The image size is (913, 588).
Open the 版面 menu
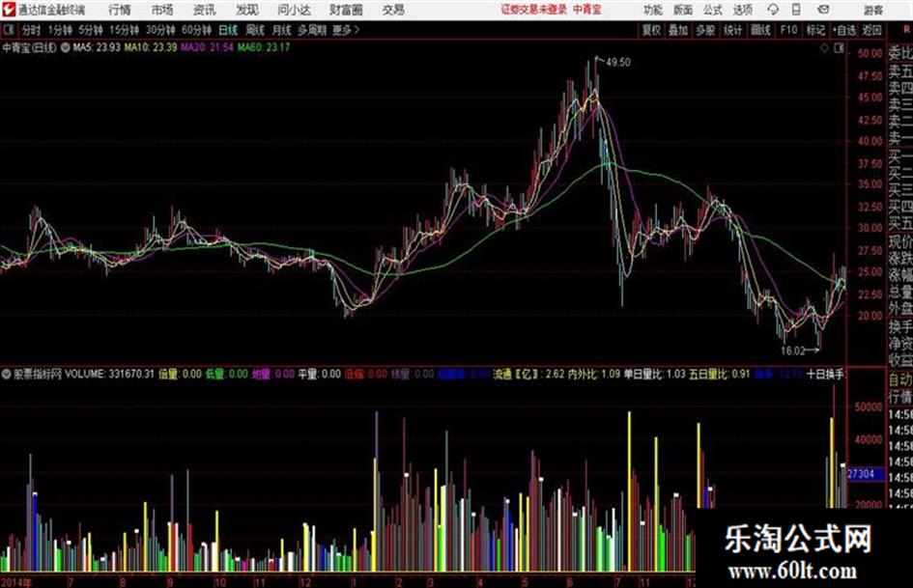click(x=683, y=10)
